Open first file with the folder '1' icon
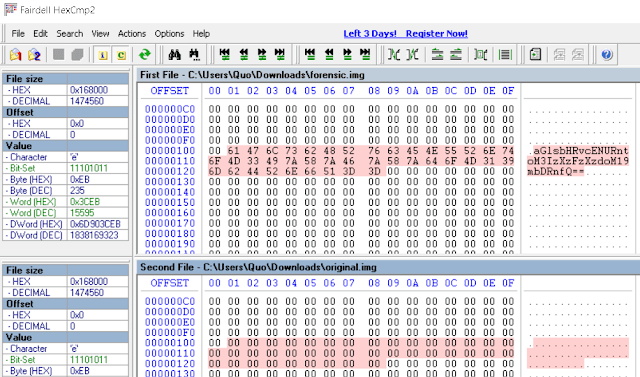 click(x=16, y=54)
